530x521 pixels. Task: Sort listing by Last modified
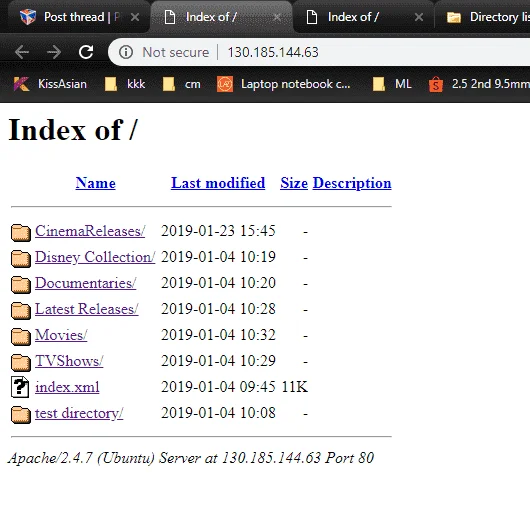(x=218, y=183)
